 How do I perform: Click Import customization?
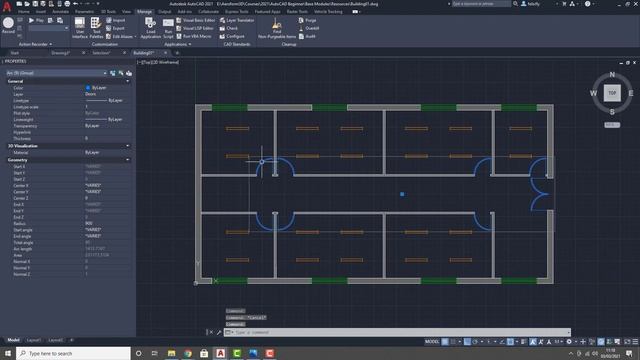click(x=116, y=20)
